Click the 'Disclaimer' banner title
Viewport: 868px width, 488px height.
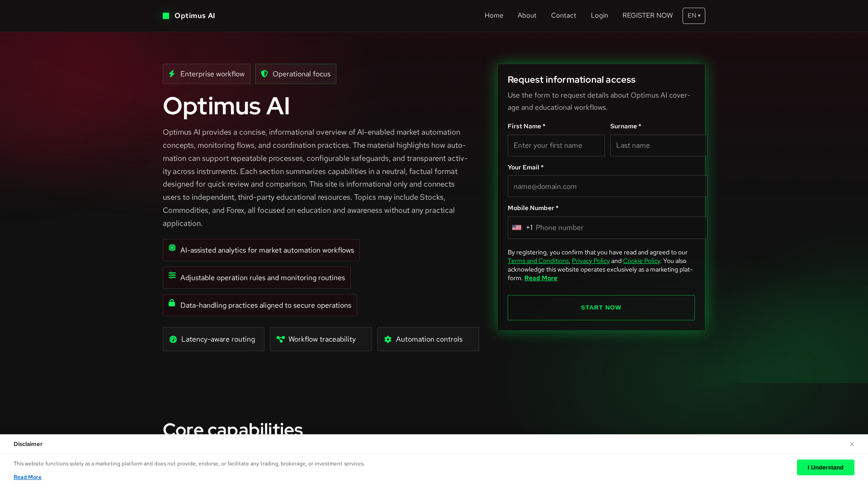(x=28, y=444)
